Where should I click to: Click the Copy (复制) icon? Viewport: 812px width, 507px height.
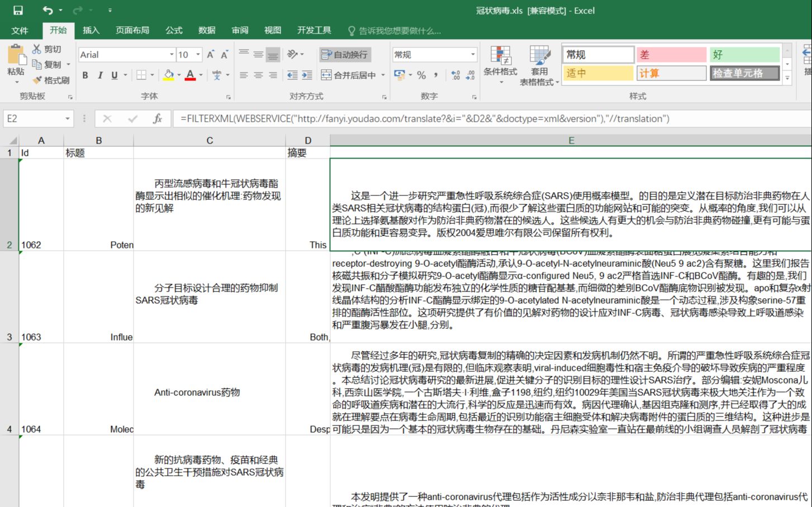[x=37, y=64]
